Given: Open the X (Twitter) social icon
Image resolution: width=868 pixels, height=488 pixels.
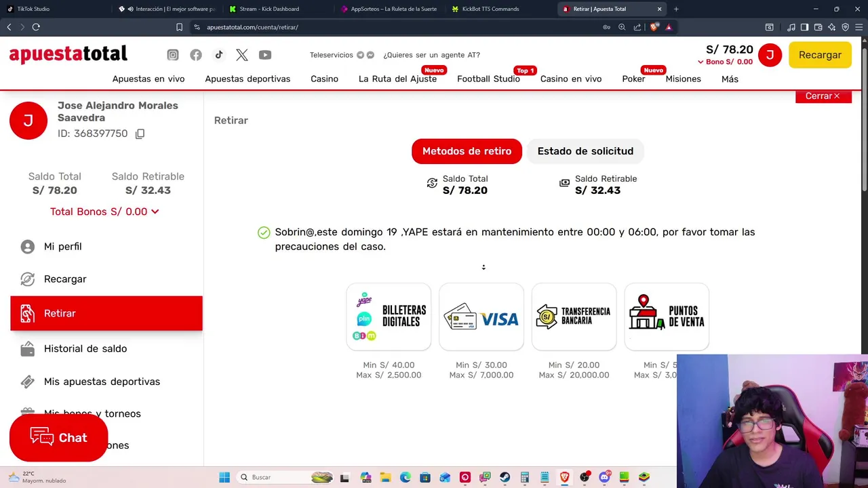Looking at the screenshot, I should [x=242, y=55].
